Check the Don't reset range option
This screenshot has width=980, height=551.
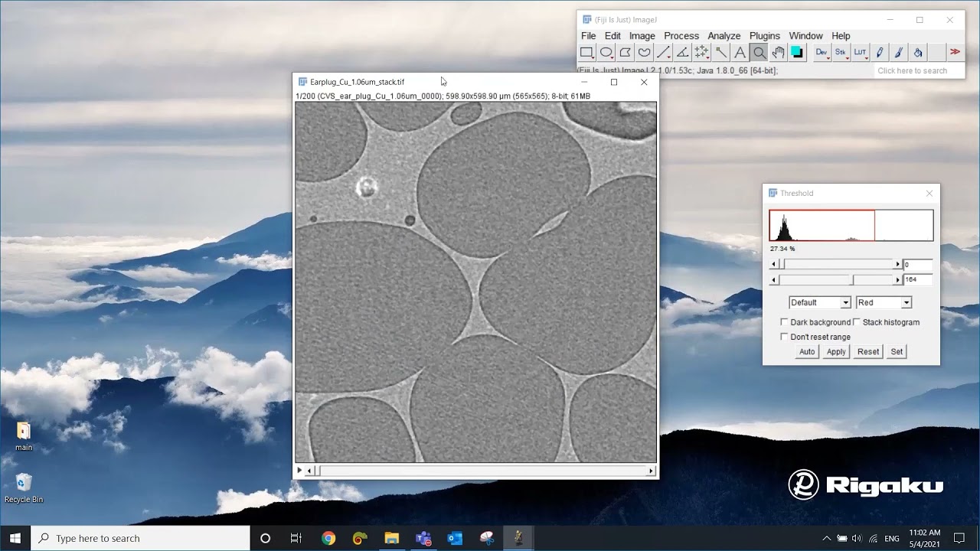[x=784, y=337]
